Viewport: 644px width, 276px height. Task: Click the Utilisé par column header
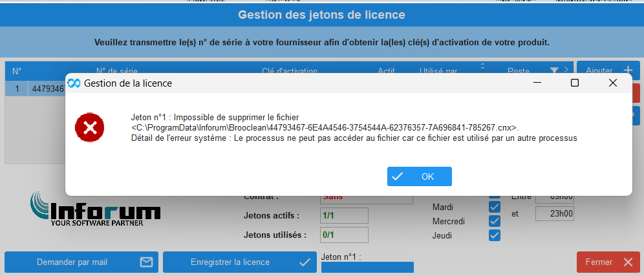438,70
